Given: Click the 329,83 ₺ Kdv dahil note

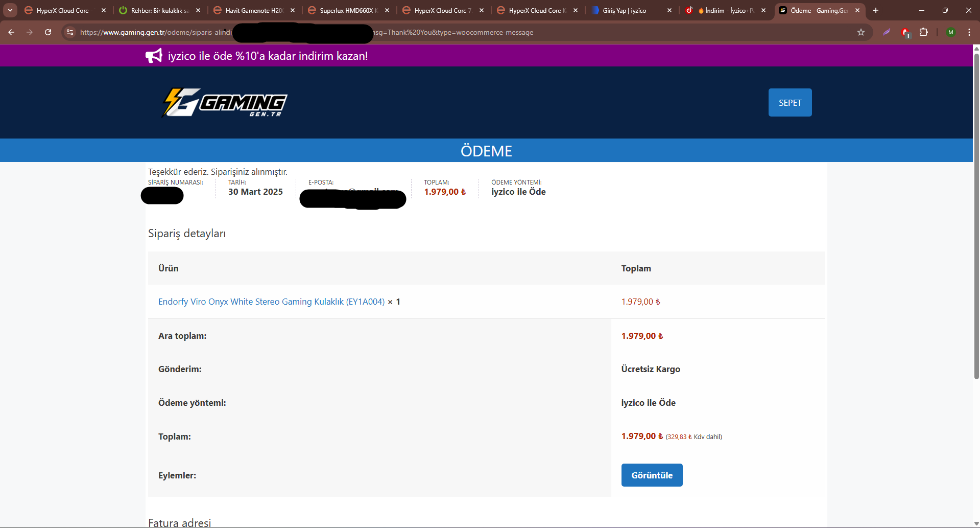Looking at the screenshot, I should [x=694, y=437].
